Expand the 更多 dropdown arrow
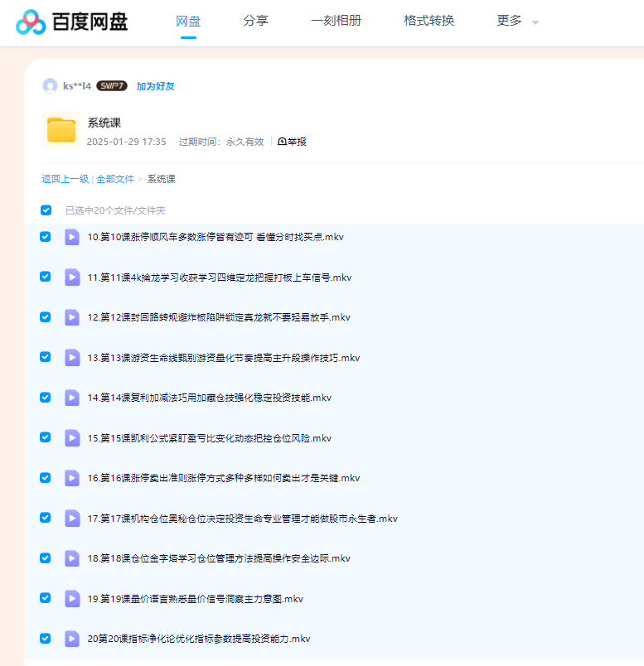 (535, 22)
